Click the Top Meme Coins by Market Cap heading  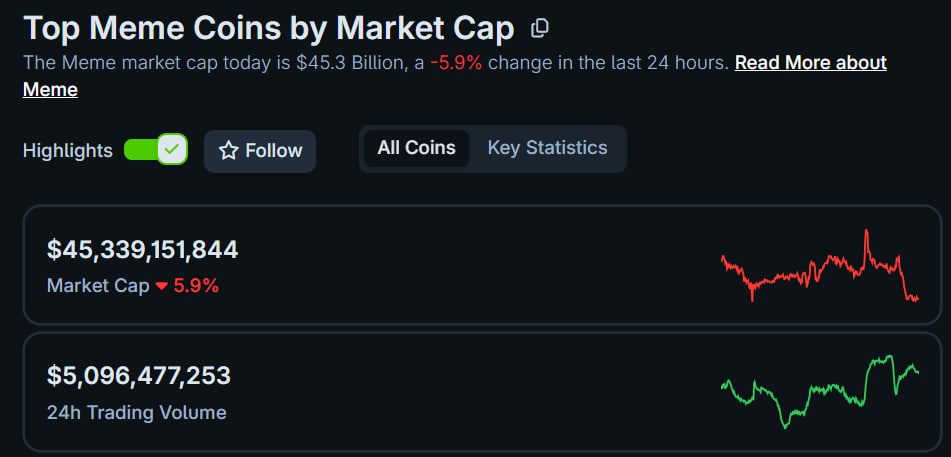coord(268,28)
